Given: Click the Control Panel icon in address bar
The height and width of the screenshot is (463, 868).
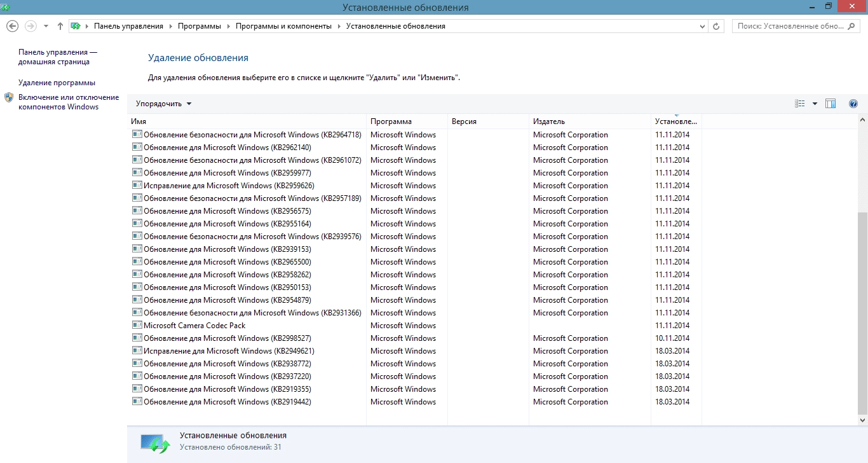Looking at the screenshot, I should (76, 26).
